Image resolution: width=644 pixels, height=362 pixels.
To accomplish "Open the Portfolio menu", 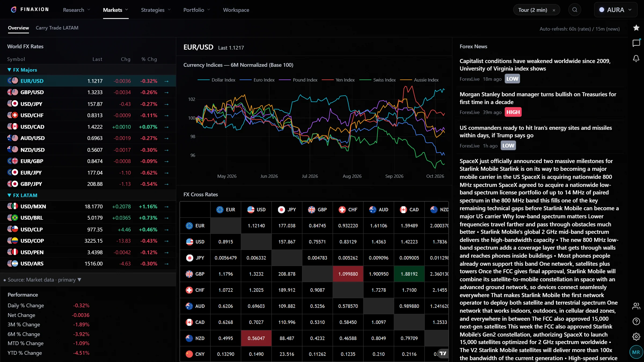I will [197, 10].
